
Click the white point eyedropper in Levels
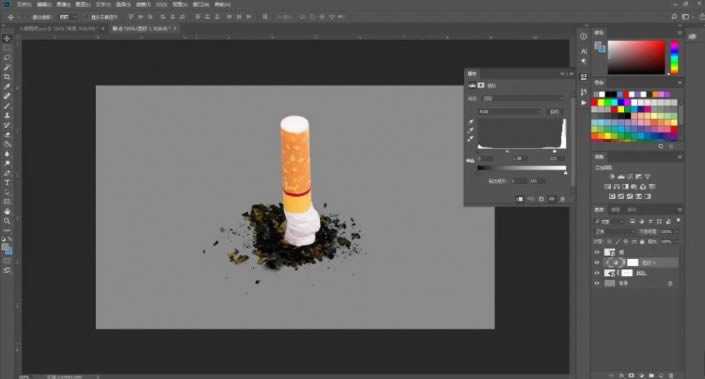coord(471,139)
